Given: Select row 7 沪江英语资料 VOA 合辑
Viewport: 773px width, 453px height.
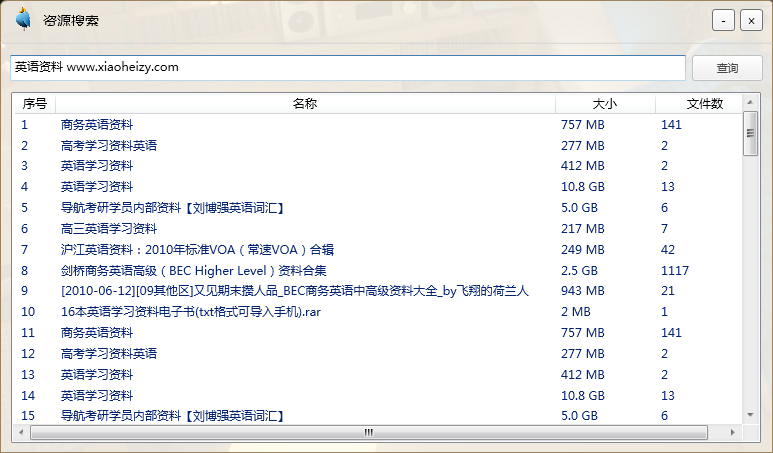Looking at the screenshot, I should 197,250.
